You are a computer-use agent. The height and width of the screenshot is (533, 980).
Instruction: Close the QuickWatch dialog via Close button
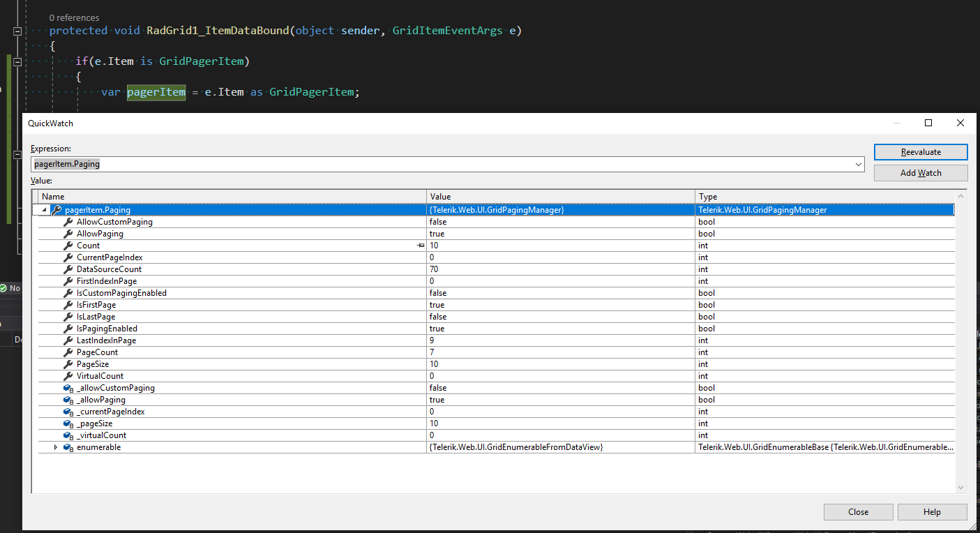(858, 512)
